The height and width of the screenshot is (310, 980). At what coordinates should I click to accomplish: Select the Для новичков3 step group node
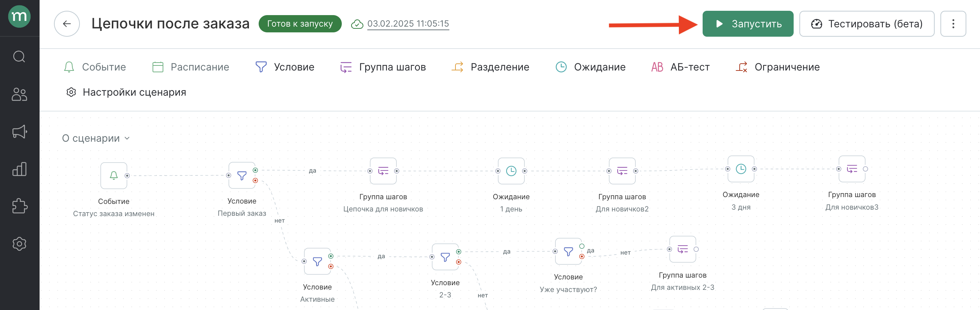tap(852, 169)
